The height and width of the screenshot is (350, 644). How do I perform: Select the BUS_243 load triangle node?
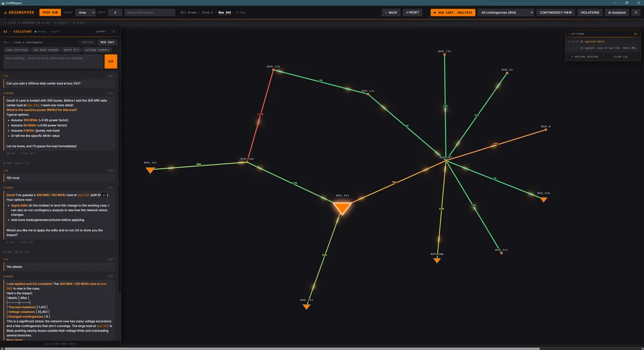pyautogui.click(x=306, y=307)
